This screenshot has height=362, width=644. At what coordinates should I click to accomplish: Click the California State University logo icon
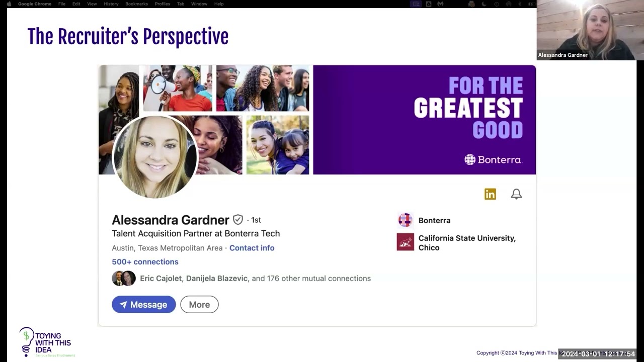405,242
